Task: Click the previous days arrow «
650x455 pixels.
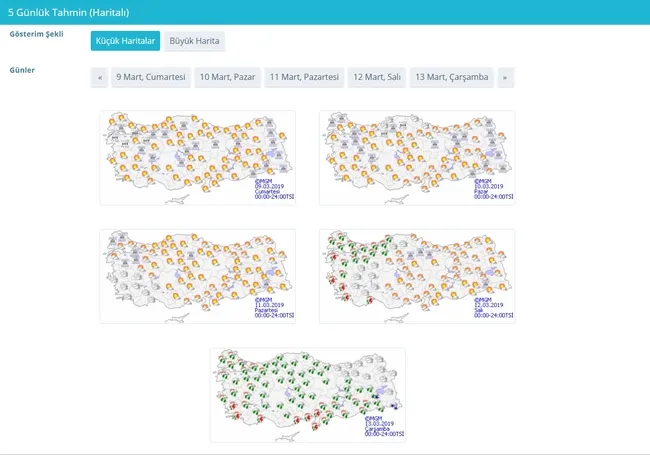Action: 99,77
